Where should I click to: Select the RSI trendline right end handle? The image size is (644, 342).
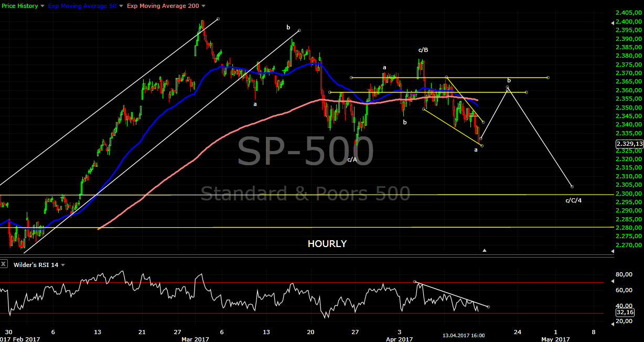point(489,307)
